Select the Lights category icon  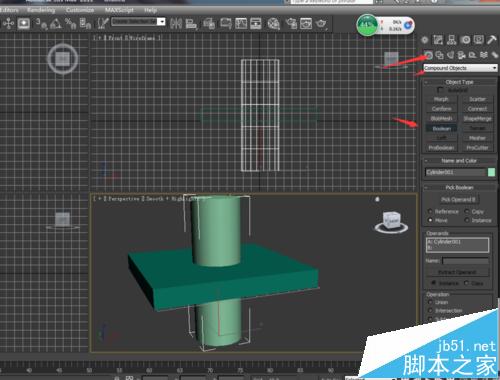pyautogui.click(x=451, y=55)
